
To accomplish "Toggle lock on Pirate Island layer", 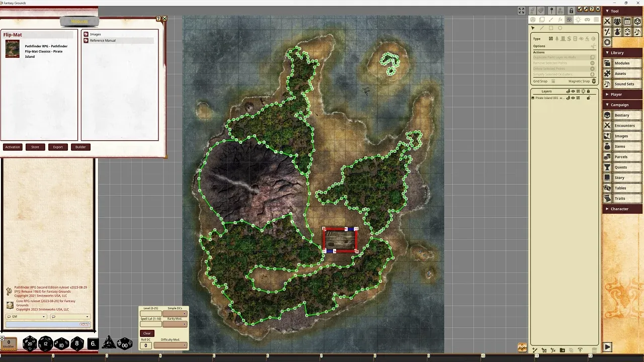I will [x=588, y=98].
